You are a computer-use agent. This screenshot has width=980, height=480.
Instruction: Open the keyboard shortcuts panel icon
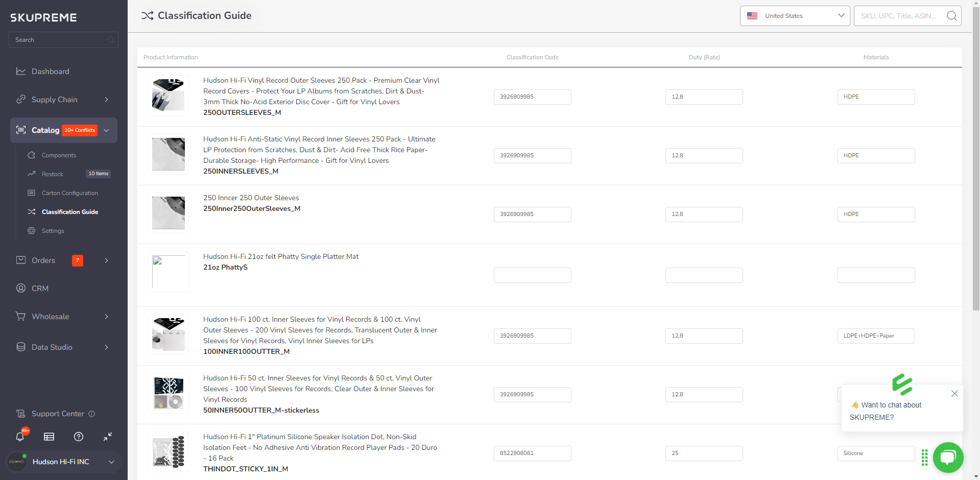[x=49, y=437]
